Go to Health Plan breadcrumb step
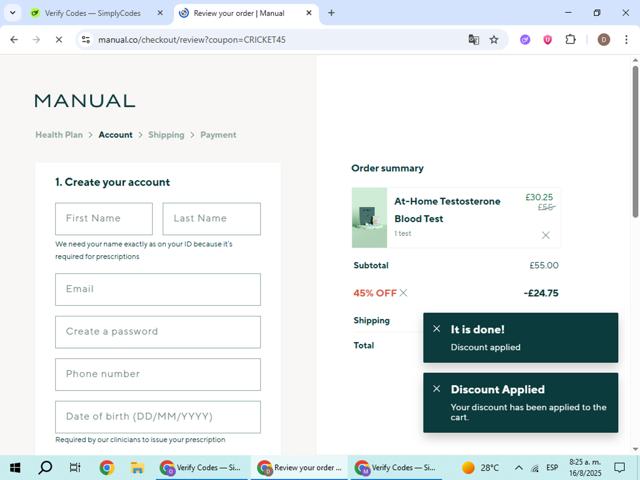Image resolution: width=640 pixels, height=480 pixels. pyautogui.click(x=59, y=135)
